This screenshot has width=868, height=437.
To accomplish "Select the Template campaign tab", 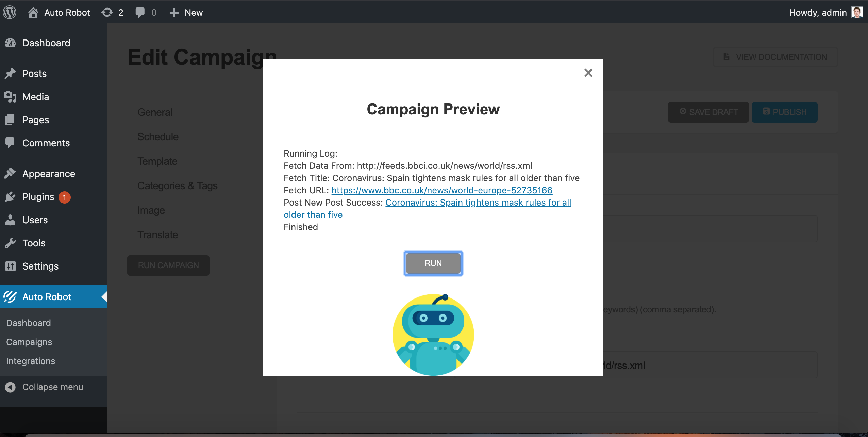I will point(157,161).
